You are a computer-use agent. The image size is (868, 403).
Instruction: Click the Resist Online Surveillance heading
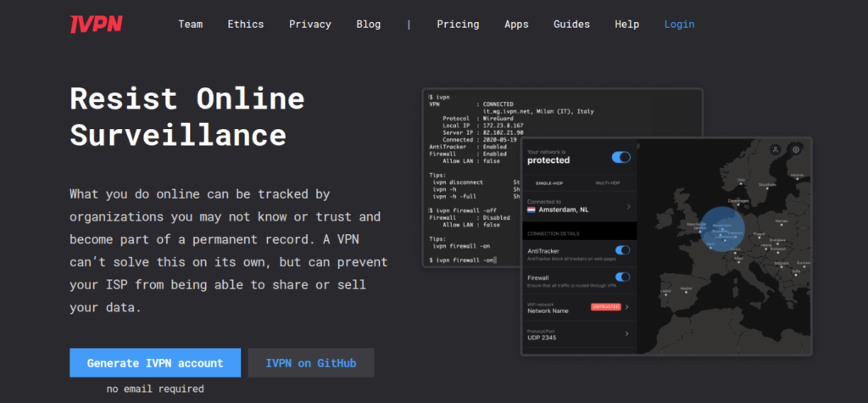pos(187,116)
